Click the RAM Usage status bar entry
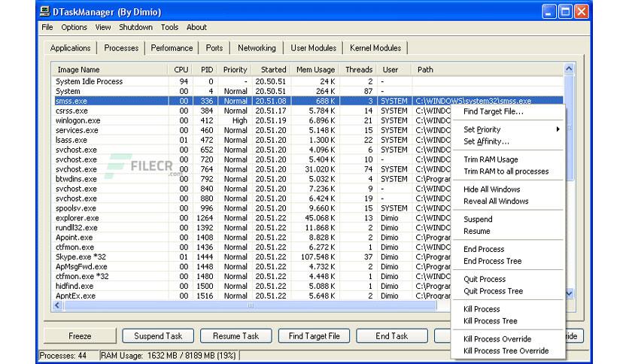This screenshot has height=364, width=629. click(x=169, y=356)
